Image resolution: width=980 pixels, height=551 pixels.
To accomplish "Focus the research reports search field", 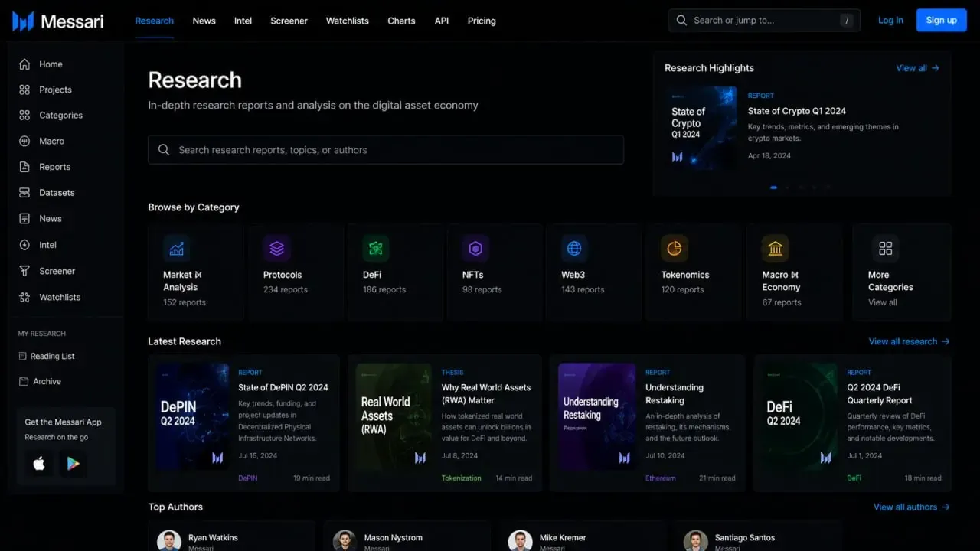I will click(386, 150).
